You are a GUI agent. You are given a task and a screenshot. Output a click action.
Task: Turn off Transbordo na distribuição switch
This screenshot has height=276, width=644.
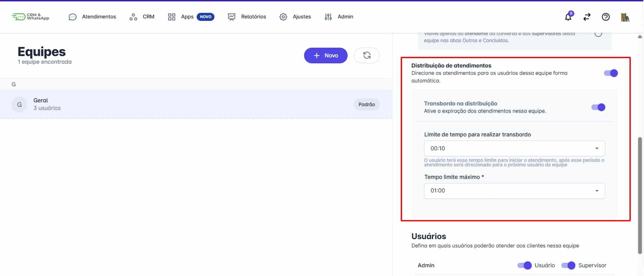click(x=598, y=107)
